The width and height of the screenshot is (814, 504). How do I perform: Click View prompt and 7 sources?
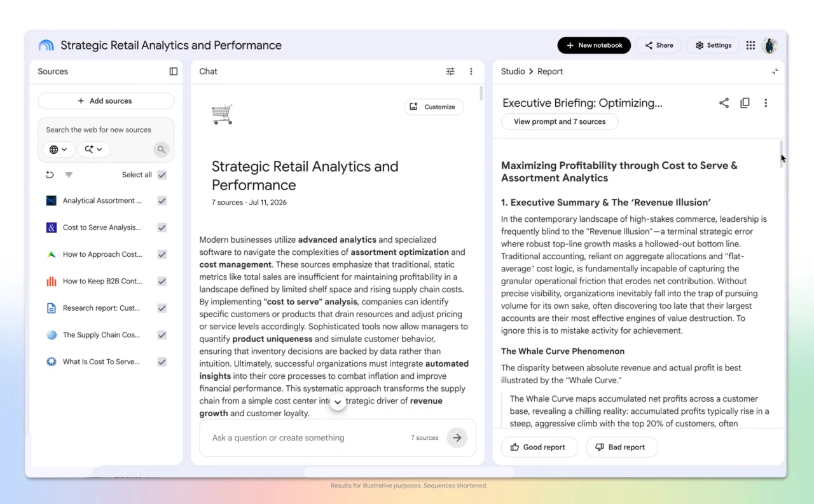[560, 121]
